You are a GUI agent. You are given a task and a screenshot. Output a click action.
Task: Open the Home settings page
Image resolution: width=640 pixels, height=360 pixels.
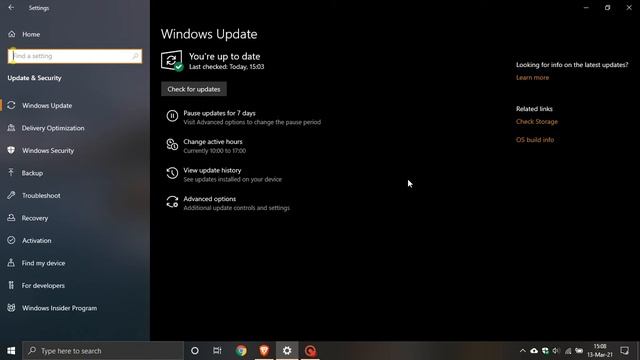31,34
